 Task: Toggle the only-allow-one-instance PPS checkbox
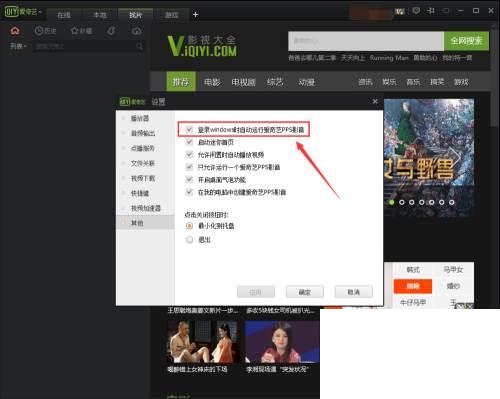click(189, 167)
